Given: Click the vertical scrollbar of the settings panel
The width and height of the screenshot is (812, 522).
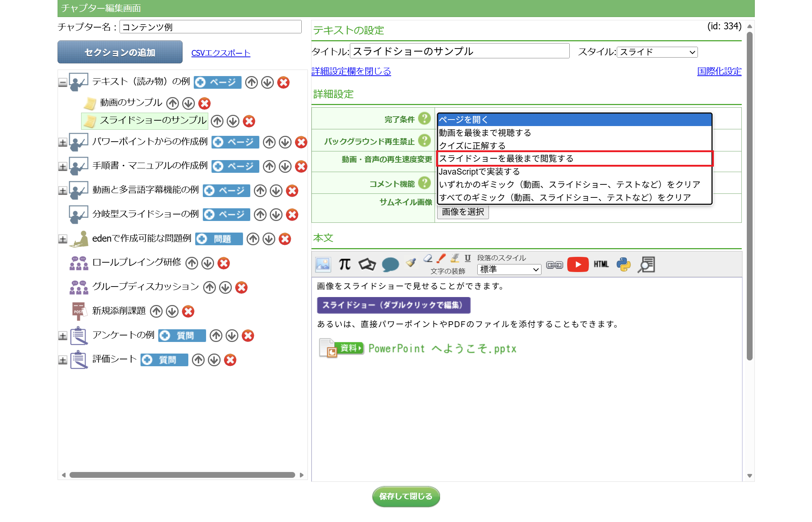Looking at the screenshot, I should coord(750,196).
